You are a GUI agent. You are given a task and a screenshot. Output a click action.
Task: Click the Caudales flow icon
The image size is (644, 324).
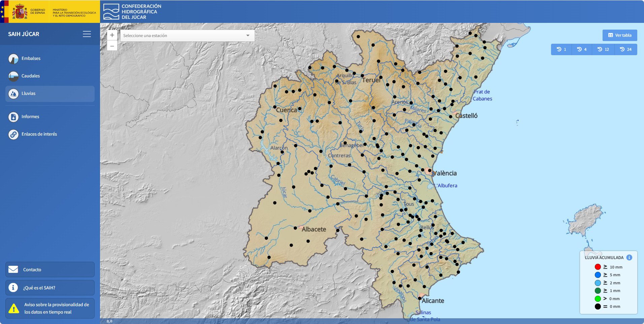pyautogui.click(x=13, y=76)
